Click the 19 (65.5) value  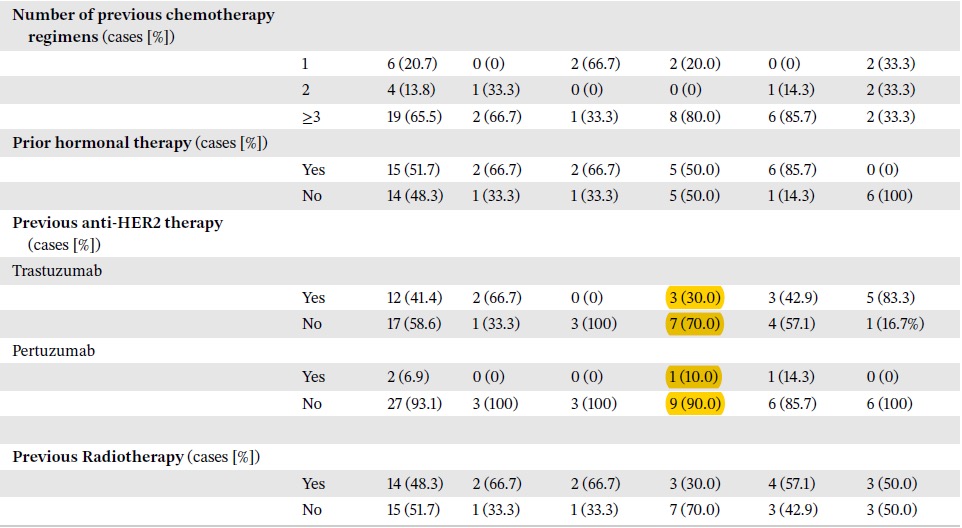point(414,117)
